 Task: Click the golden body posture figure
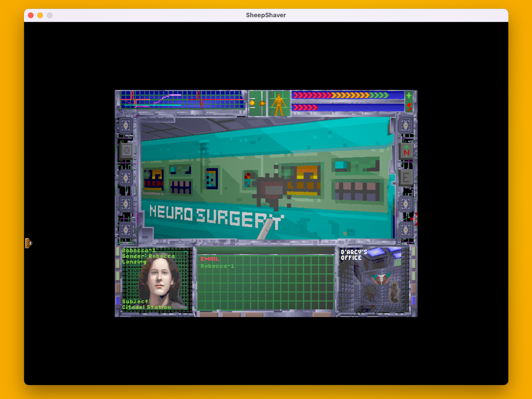[x=279, y=104]
